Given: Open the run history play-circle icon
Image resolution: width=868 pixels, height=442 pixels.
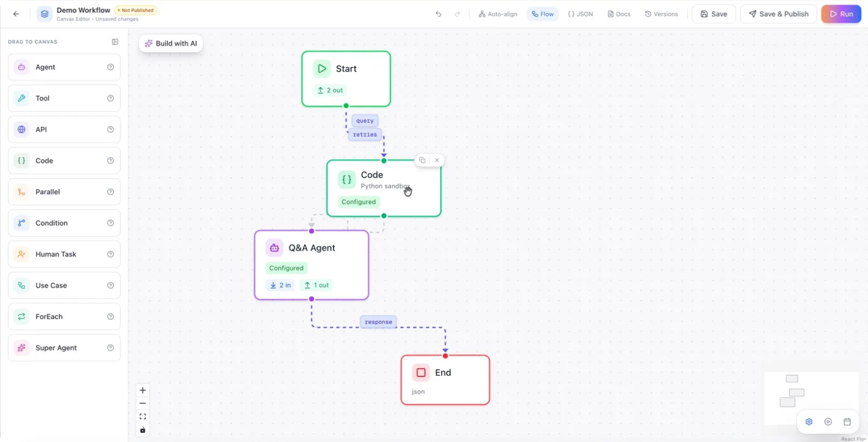Looking at the screenshot, I should tap(828, 422).
